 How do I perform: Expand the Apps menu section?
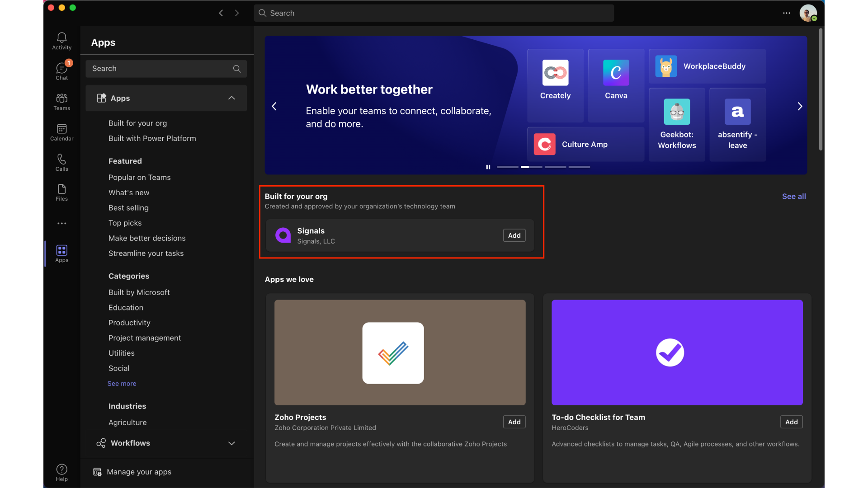point(232,98)
